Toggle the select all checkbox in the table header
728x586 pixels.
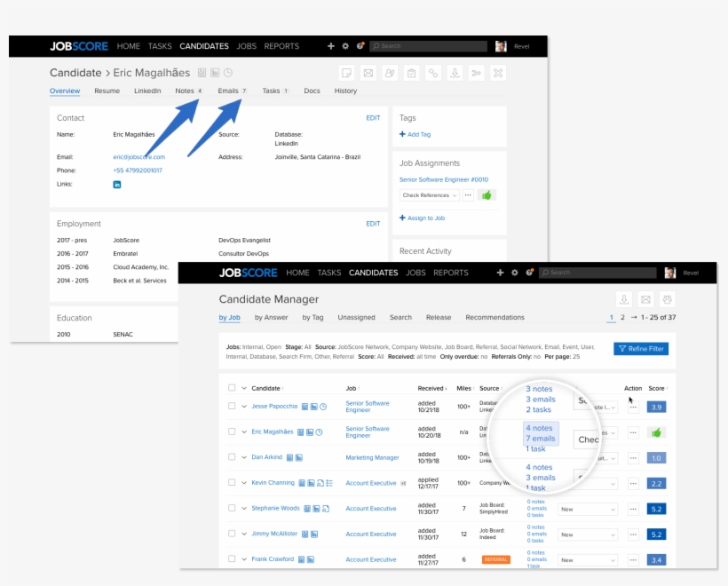click(x=232, y=388)
